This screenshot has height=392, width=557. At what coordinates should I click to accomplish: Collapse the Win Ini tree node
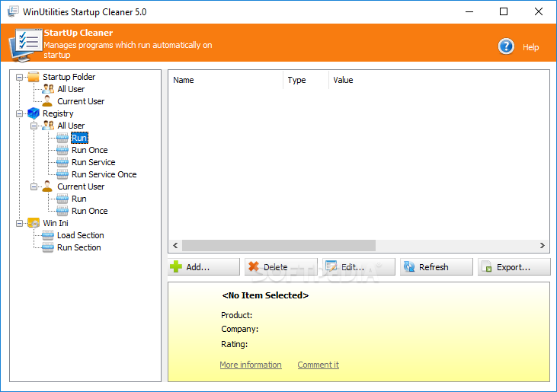(x=20, y=223)
